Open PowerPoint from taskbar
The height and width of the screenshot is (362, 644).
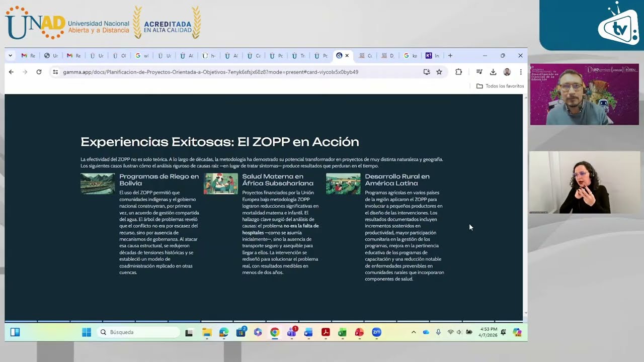(359, 332)
